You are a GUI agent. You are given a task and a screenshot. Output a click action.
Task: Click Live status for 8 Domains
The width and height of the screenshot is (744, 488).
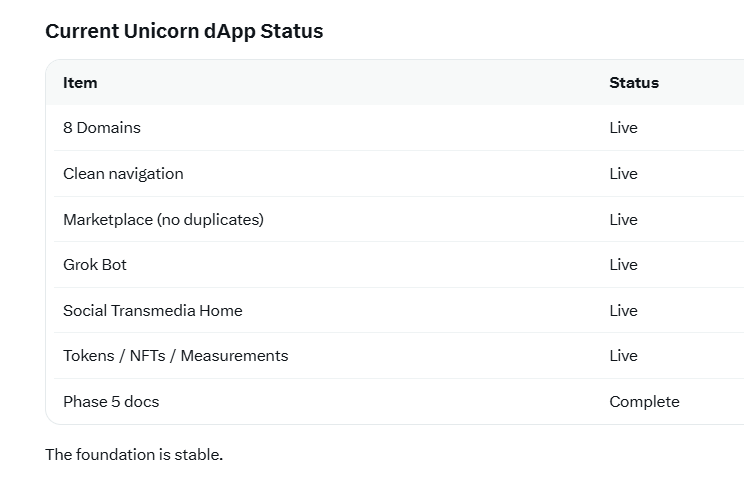(x=623, y=128)
